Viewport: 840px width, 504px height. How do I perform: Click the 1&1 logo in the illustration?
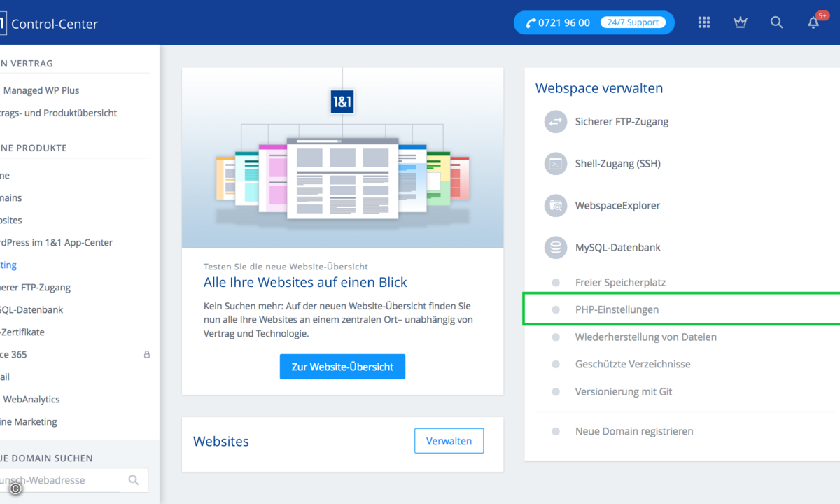342,102
